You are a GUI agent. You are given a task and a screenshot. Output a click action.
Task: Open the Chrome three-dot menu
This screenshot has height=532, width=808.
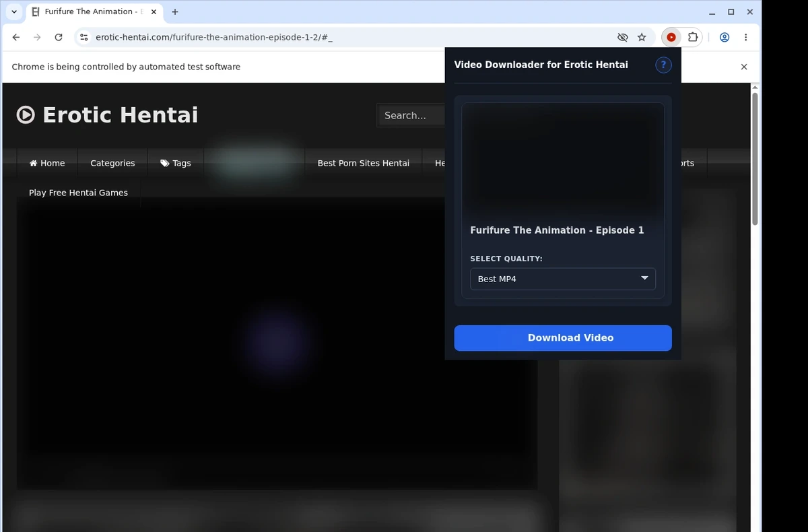click(x=745, y=38)
